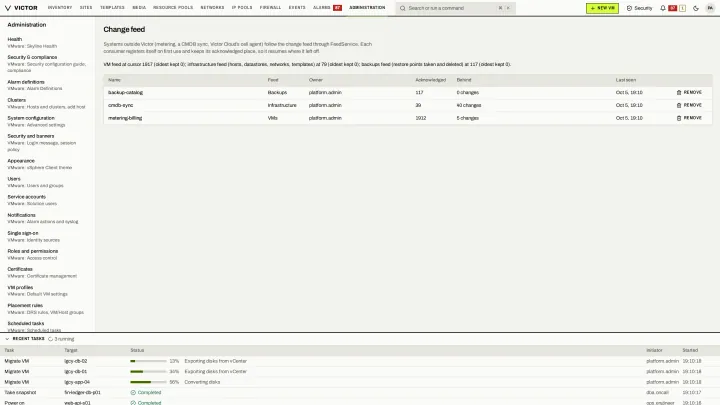Image resolution: width=720 pixels, height=405 pixels.
Task: Sort by the Last seen column header
Action: [626, 80]
